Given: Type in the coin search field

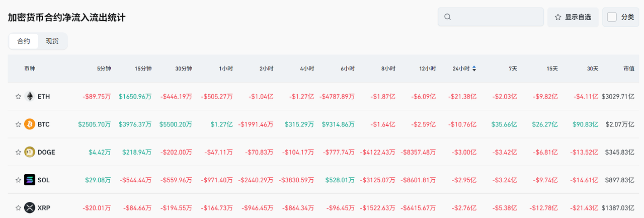Looking at the screenshot, I should coord(496,17).
